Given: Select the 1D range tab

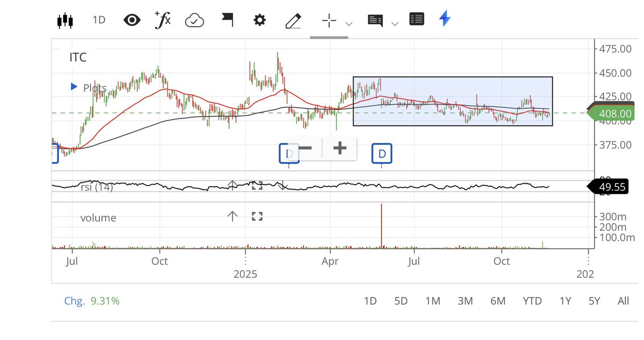Looking at the screenshot, I should [370, 301].
